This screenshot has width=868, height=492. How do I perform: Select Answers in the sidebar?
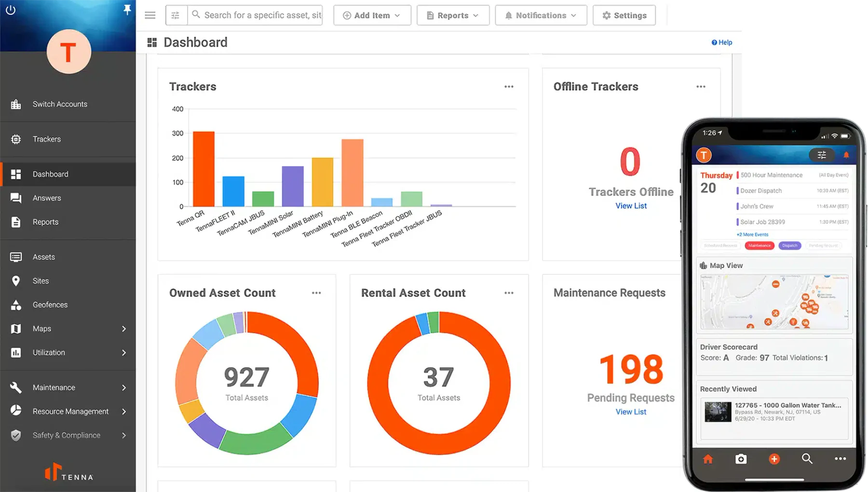coord(68,198)
